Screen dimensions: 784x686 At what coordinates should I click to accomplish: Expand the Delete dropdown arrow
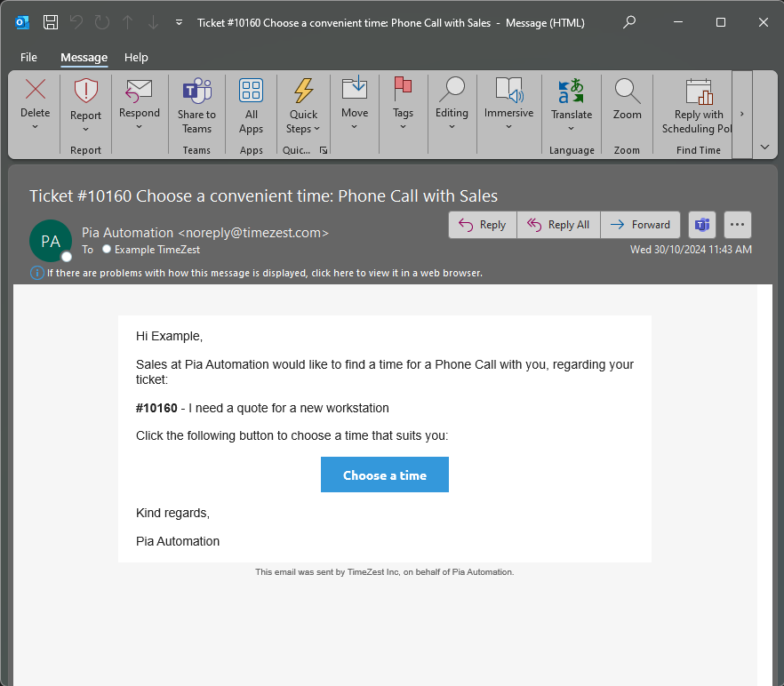click(x=35, y=126)
